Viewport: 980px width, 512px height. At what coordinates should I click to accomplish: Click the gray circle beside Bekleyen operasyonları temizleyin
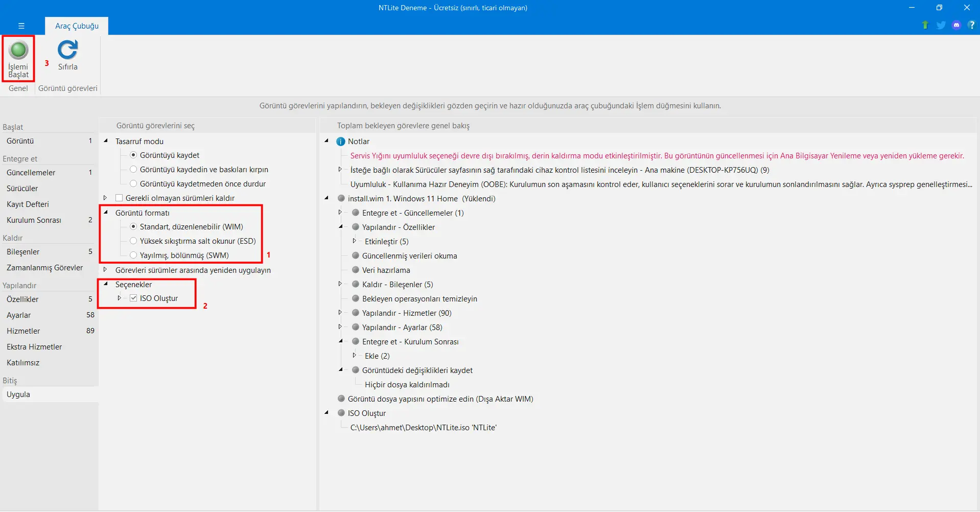[x=356, y=298]
